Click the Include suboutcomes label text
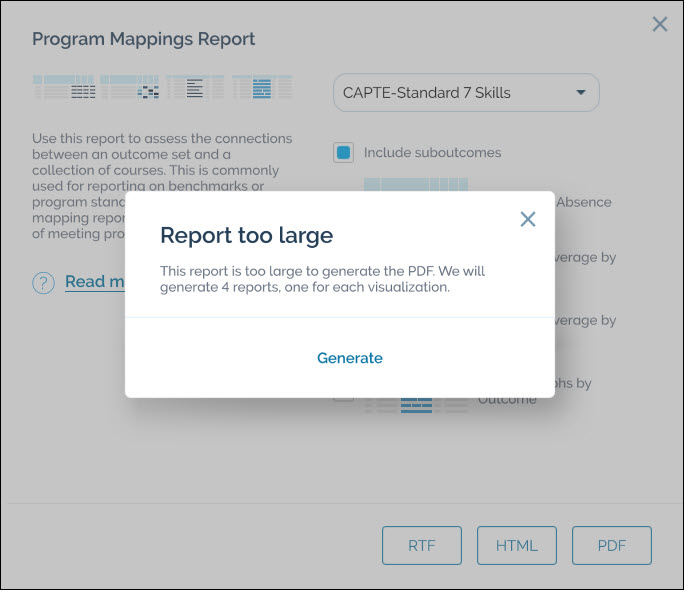Viewport: 684px width, 590px height. click(432, 153)
